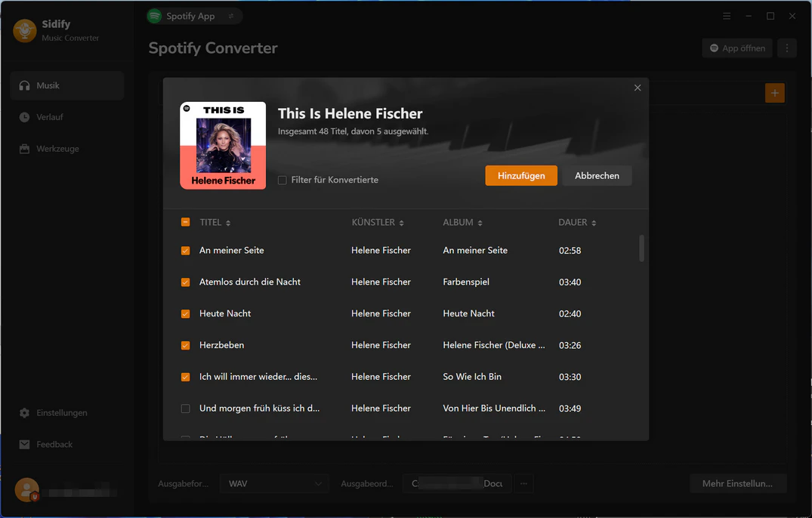This screenshot has width=812, height=518.
Task: Open the hamburger menu in title bar
Action: (x=727, y=16)
